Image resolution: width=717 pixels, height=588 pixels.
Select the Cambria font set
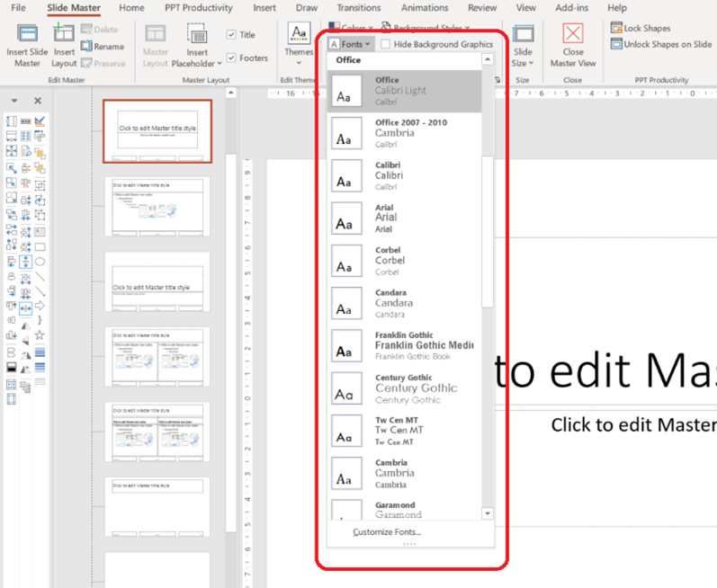click(x=404, y=473)
